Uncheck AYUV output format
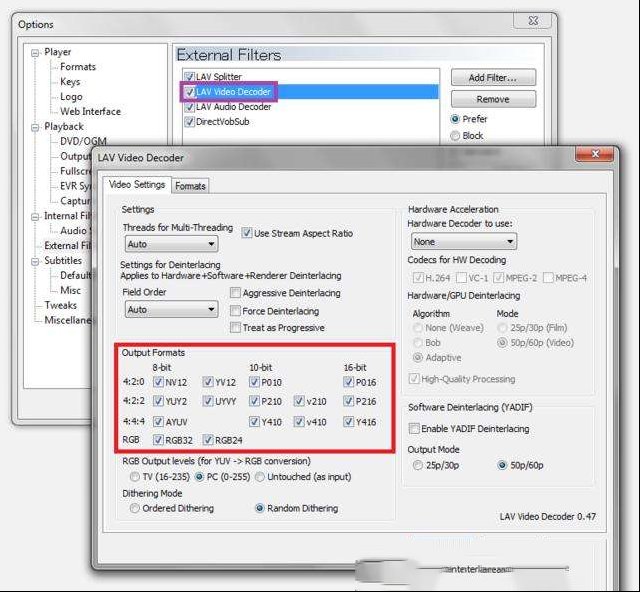 click(158, 421)
